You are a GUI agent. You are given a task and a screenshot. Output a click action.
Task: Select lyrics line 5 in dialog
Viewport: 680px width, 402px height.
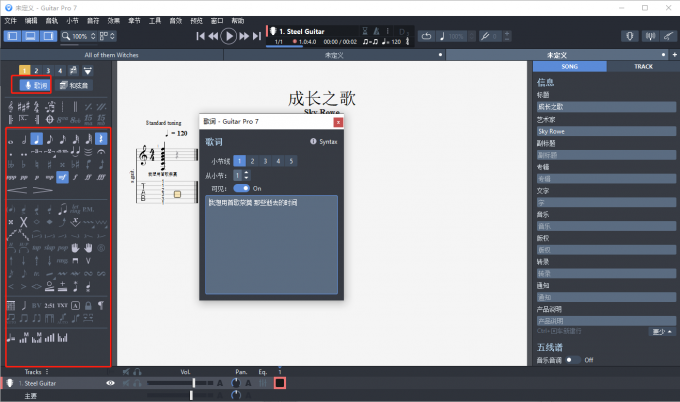pos(291,161)
